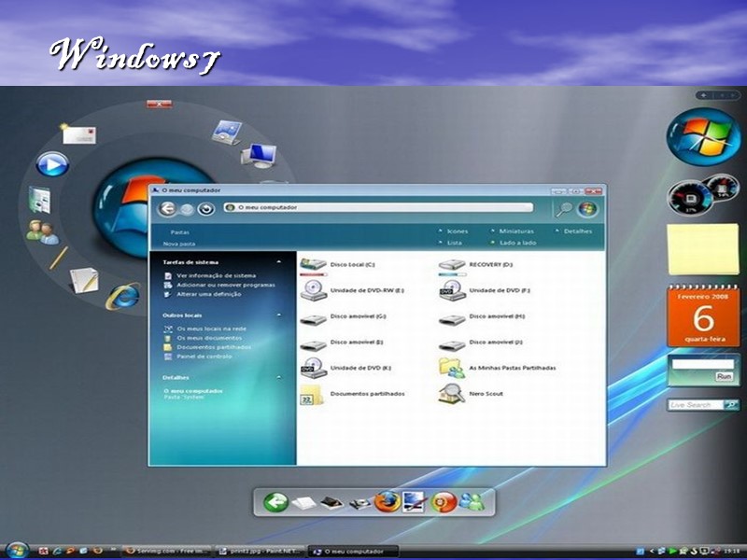Click the CPU meter gauge gadget
The image size is (747, 560).
pos(691,198)
